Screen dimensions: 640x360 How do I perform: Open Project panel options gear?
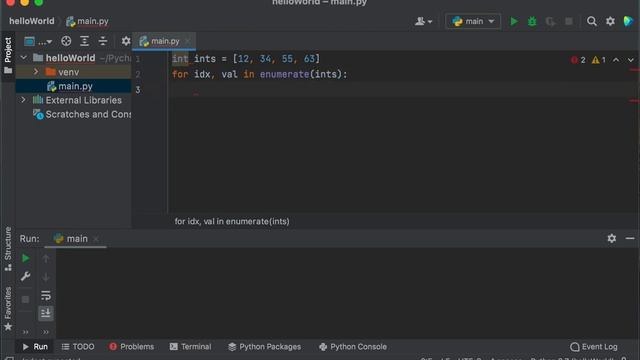pos(126,41)
